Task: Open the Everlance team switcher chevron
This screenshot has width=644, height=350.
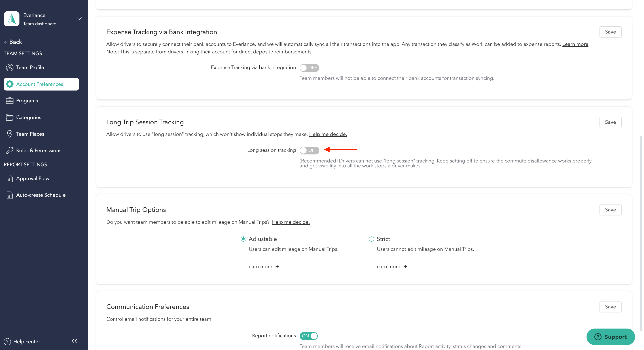Action: 79,19
